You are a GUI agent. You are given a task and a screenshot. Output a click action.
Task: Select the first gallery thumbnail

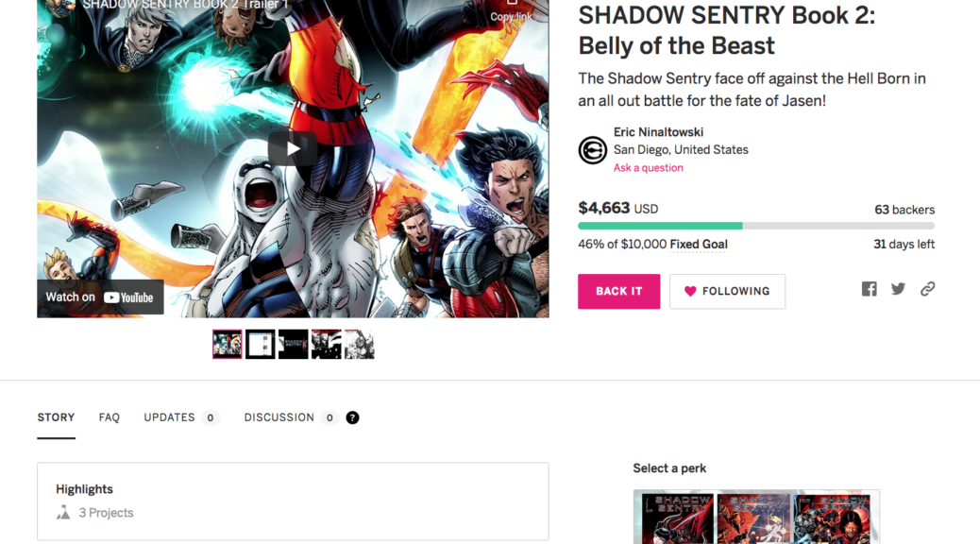[228, 345]
